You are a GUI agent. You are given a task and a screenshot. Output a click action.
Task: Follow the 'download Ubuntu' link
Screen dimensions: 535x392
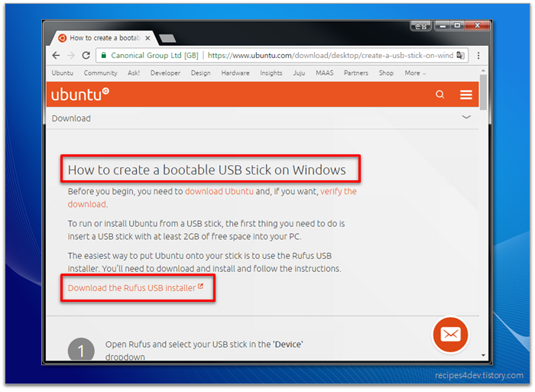(x=219, y=191)
